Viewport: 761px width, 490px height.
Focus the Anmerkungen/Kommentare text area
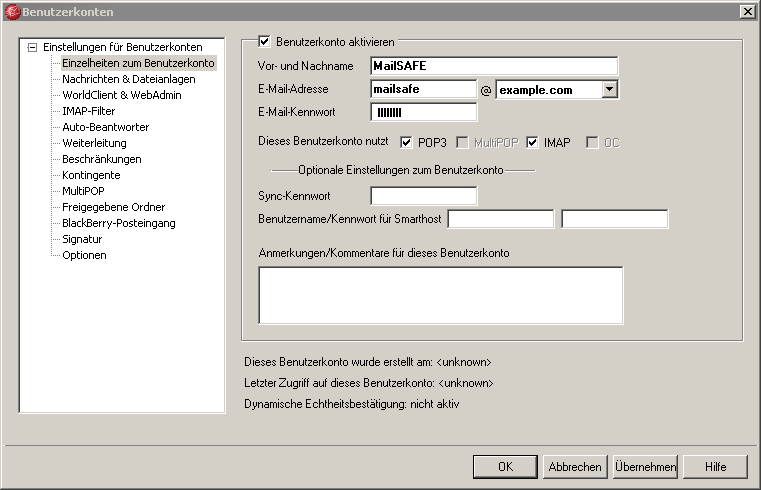coord(440,295)
